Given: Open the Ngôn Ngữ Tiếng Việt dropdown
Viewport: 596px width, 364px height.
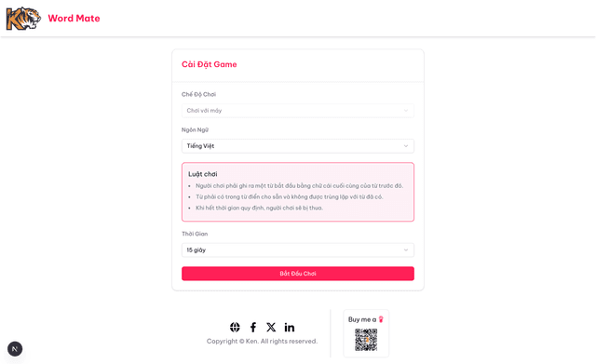Looking at the screenshot, I should [298, 146].
